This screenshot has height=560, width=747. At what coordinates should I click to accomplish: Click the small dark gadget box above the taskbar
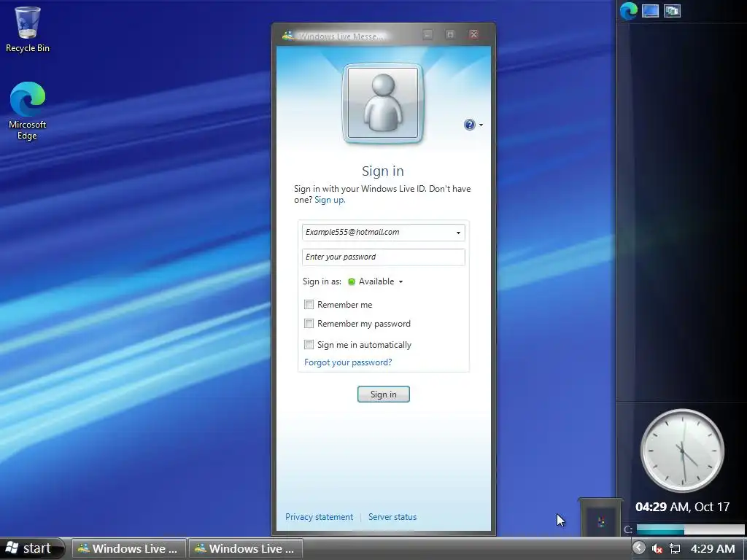click(601, 517)
